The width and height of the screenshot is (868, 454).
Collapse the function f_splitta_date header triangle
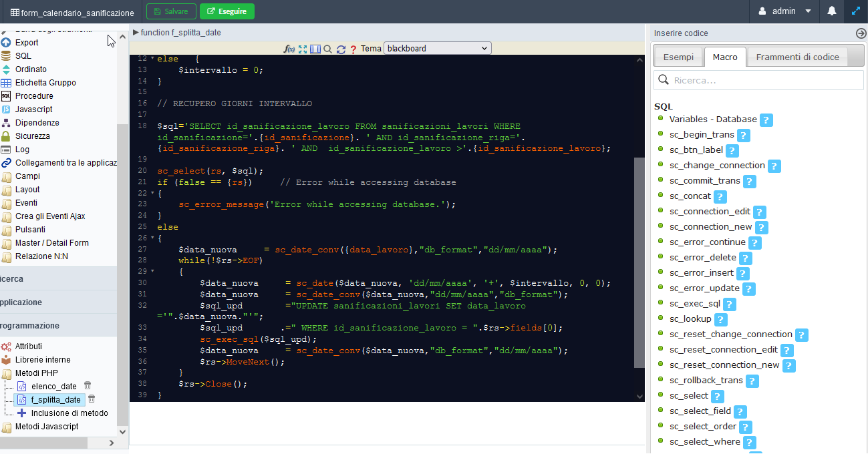(136, 33)
